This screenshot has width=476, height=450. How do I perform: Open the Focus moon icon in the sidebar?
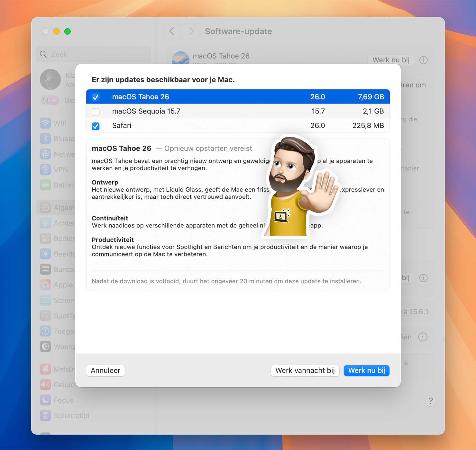point(45,400)
